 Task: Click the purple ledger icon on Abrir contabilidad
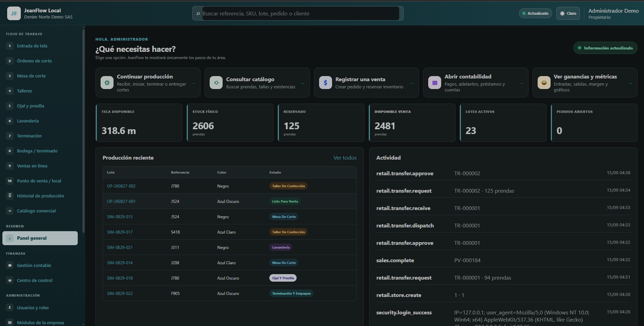click(x=435, y=83)
